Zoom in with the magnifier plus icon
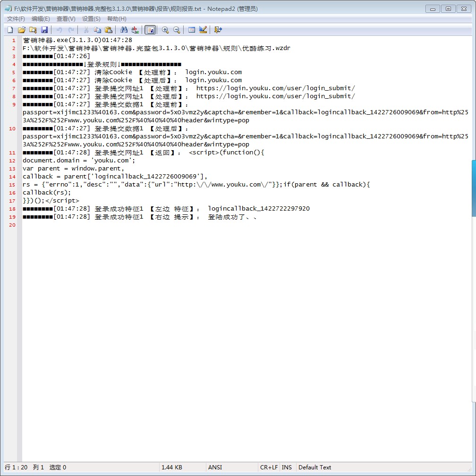 point(165,30)
